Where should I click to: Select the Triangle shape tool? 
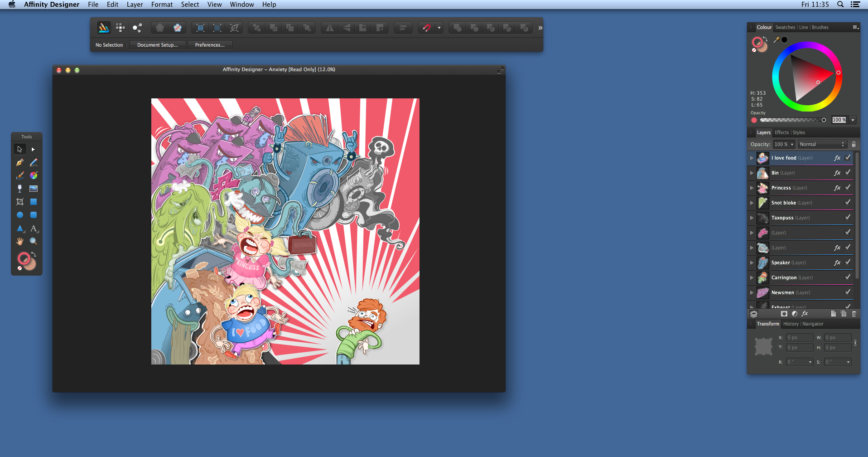tap(19, 228)
